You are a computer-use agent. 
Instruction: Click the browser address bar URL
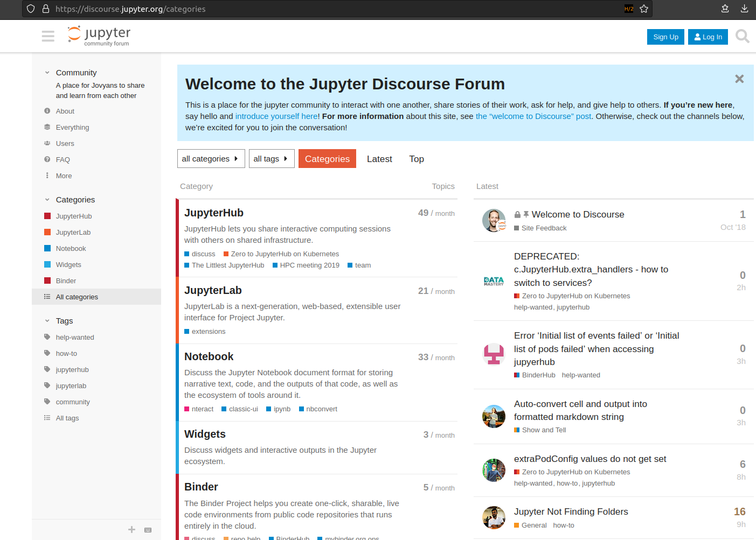tap(130, 9)
